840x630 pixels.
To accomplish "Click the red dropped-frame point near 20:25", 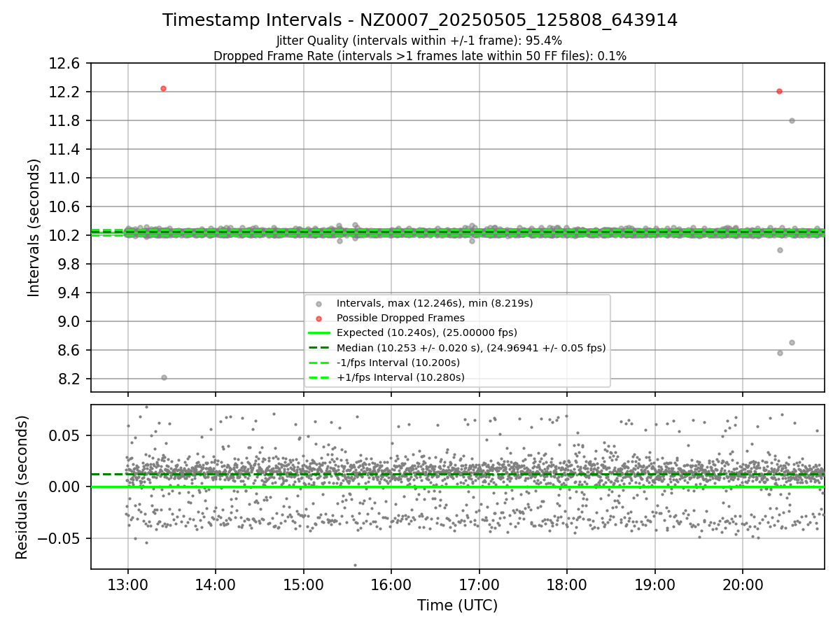I will tap(779, 91).
